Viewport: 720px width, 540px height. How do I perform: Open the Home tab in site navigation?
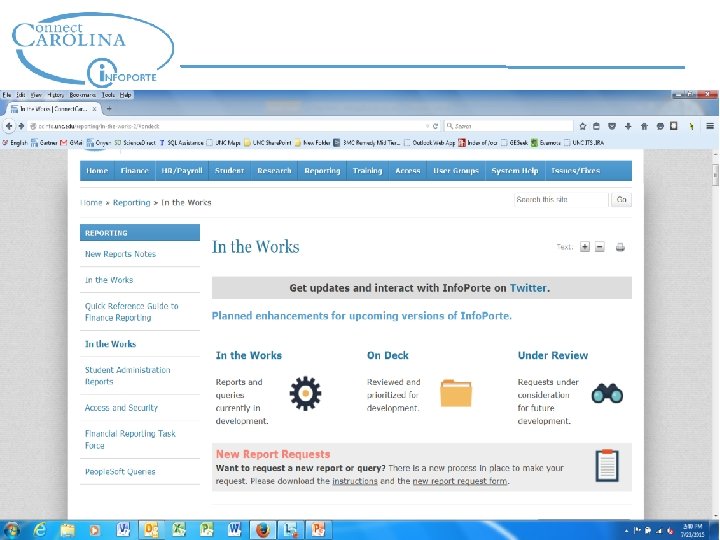(x=97, y=171)
